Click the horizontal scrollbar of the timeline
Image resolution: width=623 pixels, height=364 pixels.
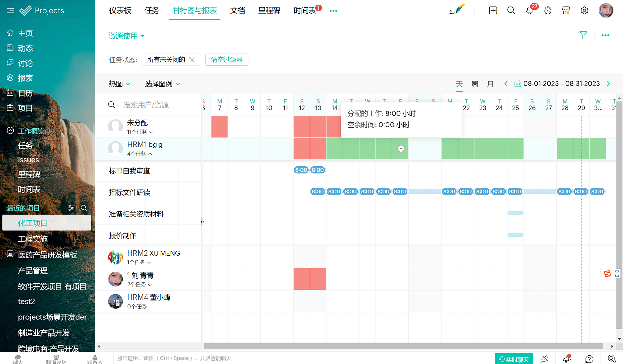[x=403, y=346]
